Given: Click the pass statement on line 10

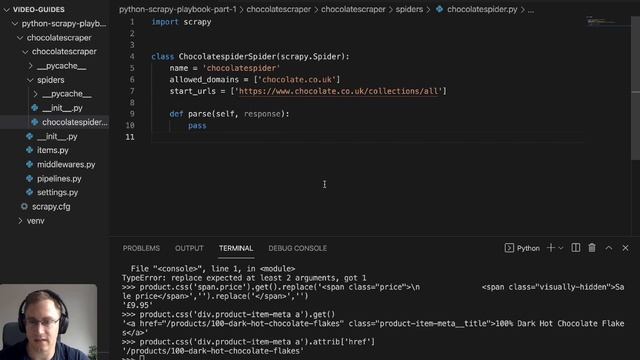Looking at the screenshot, I should (x=197, y=126).
